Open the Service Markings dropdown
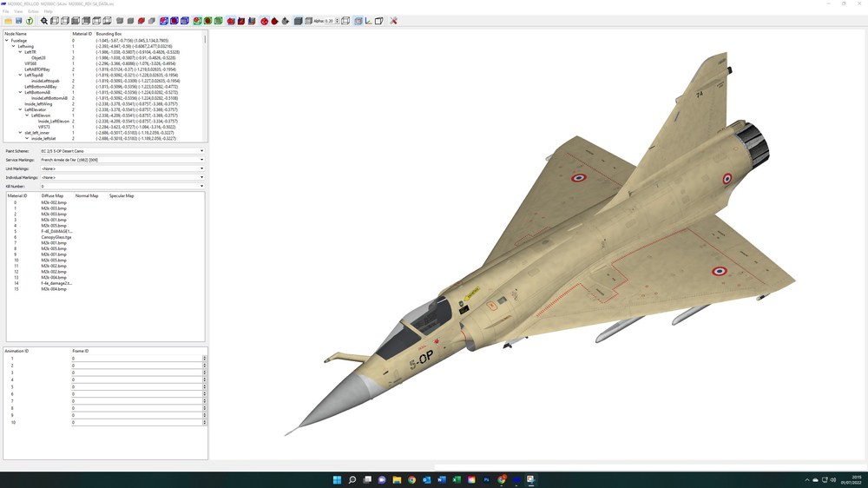The width and height of the screenshot is (868, 488). coord(122,160)
